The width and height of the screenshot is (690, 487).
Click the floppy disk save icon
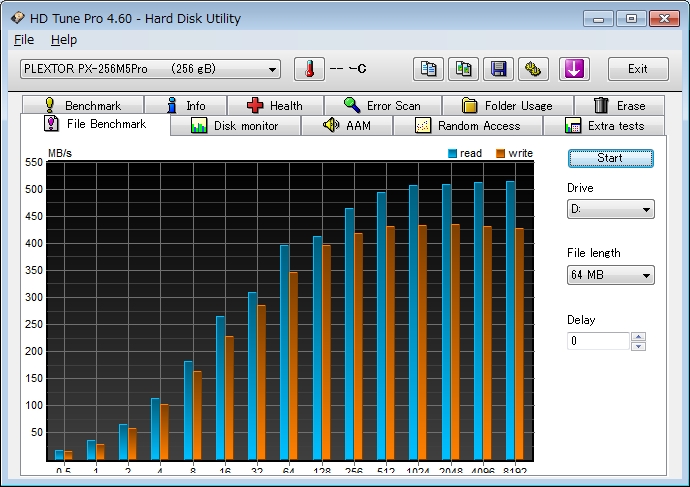pos(498,69)
